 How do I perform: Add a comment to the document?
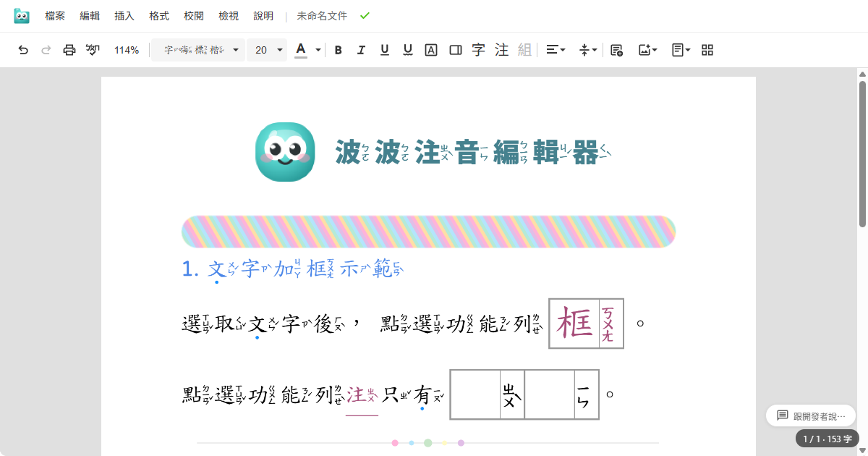pyautogui.click(x=616, y=50)
